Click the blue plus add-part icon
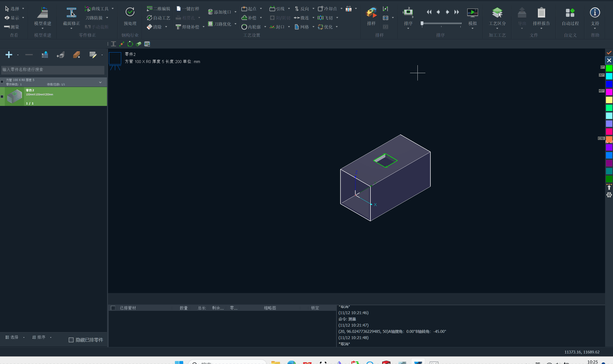 point(9,54)
